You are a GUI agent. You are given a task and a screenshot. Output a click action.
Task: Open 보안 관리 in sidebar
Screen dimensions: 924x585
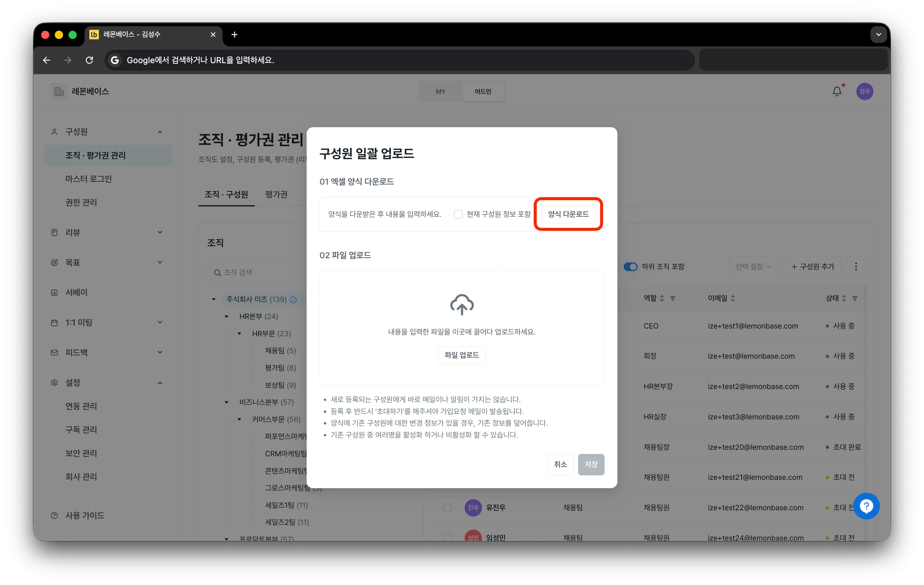tap(81, 453)
